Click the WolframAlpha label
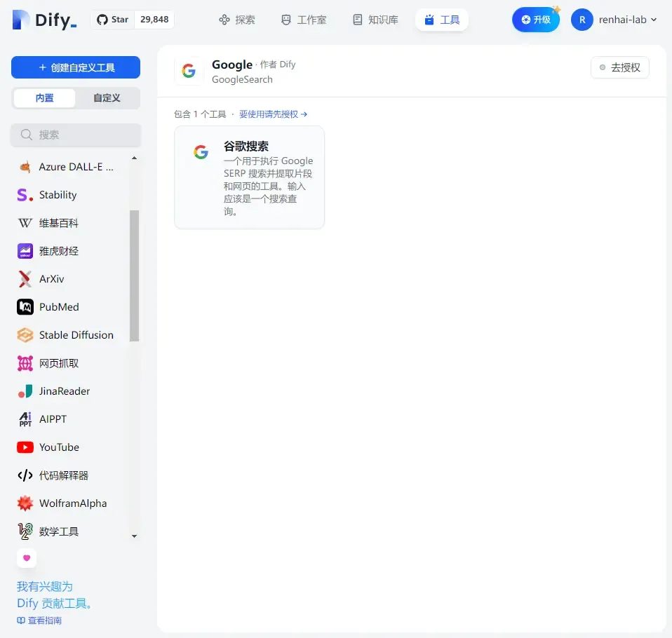This screenshot has height=638, width=672. pyautogui.click(x=73, y=503)
